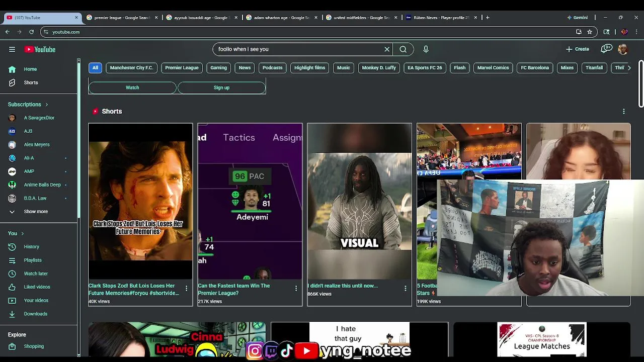Select the Manchester City F.C. chip
The image size is (644, 362).
tap(131, 68)
